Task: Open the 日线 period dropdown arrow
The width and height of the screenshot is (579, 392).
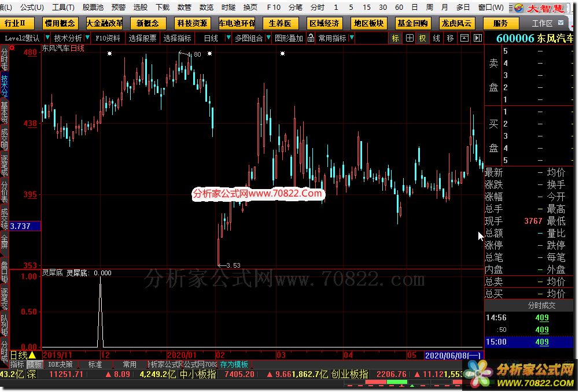Action: click(x=228, y=38)
